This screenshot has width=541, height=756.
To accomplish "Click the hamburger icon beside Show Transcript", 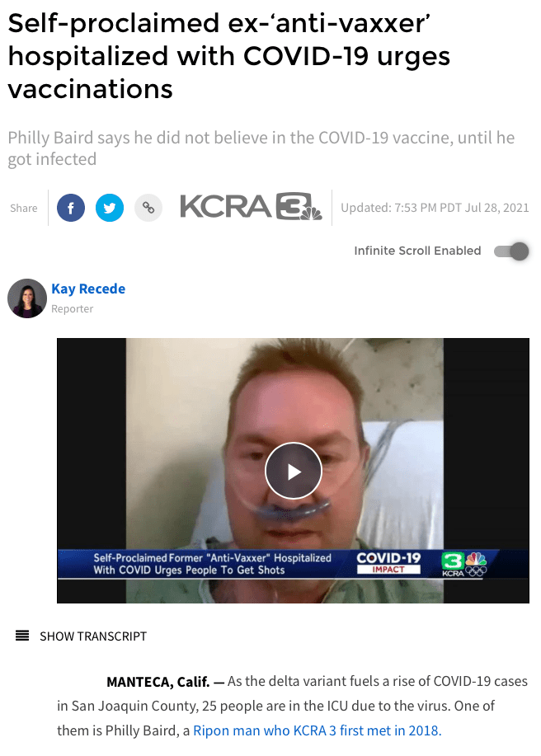I will [22, 636].
